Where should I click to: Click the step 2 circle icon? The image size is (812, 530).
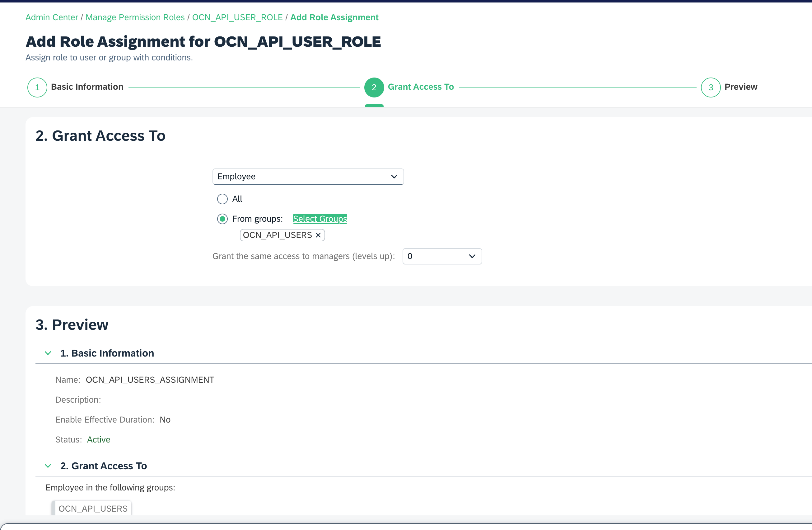374,88
